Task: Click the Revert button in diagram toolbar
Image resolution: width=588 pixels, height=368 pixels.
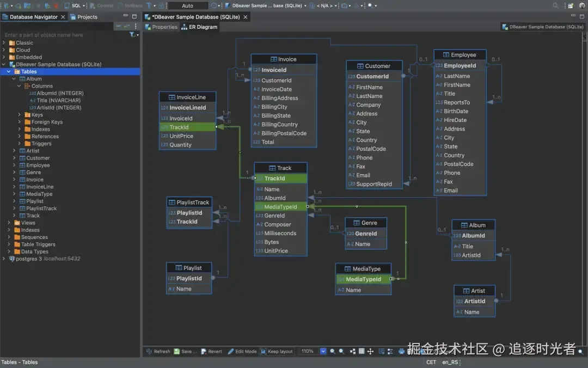Action: click(211, 352)
